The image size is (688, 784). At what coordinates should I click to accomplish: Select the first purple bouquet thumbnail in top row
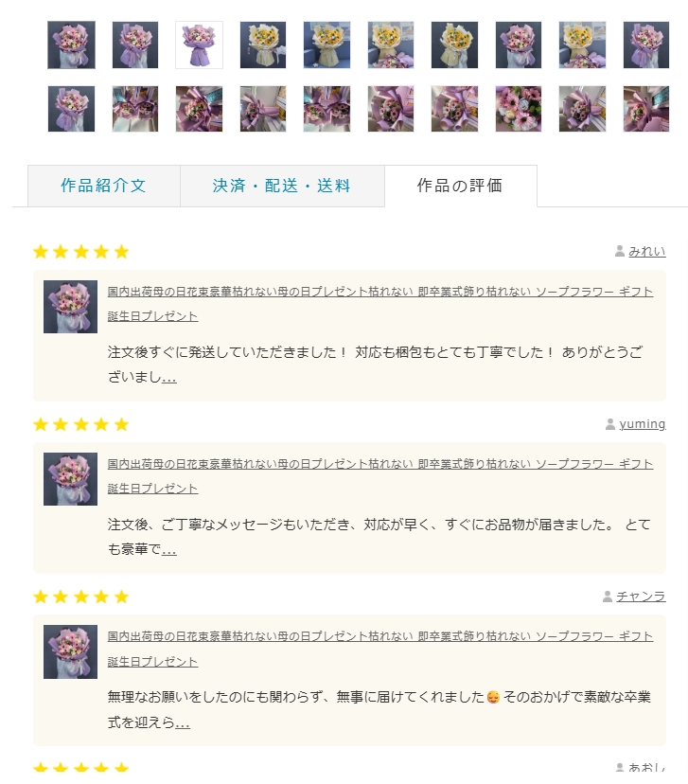point(71,45)
